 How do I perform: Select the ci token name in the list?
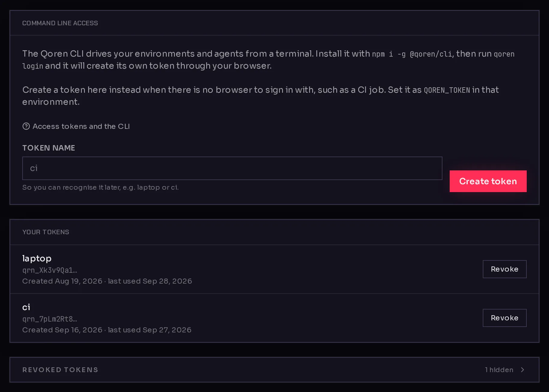[26, 307]
